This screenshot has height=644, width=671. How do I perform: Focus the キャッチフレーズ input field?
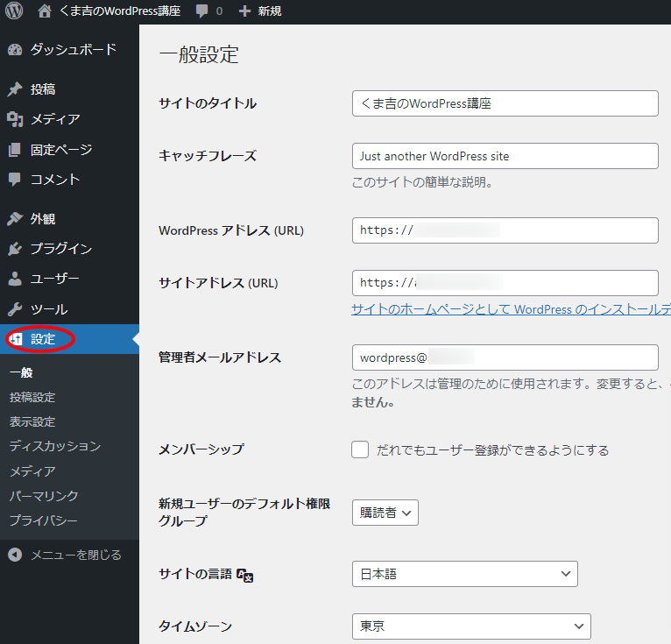point(505,156)
